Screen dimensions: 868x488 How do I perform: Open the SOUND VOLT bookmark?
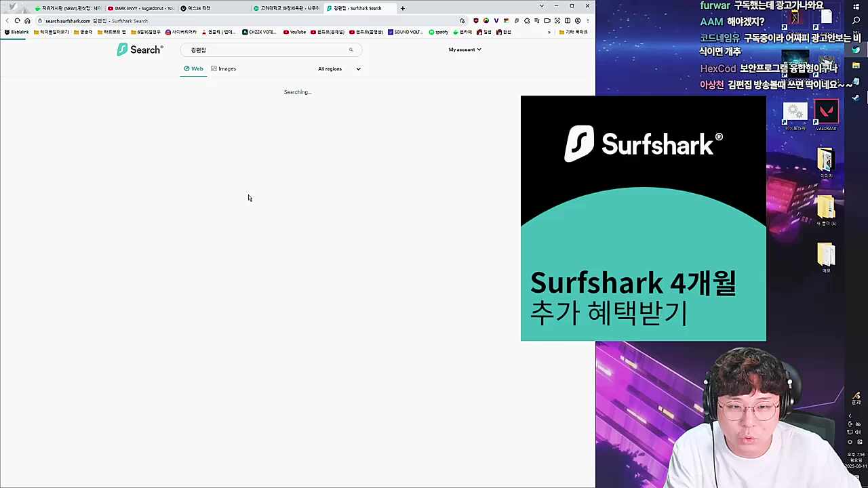point(406,32)
